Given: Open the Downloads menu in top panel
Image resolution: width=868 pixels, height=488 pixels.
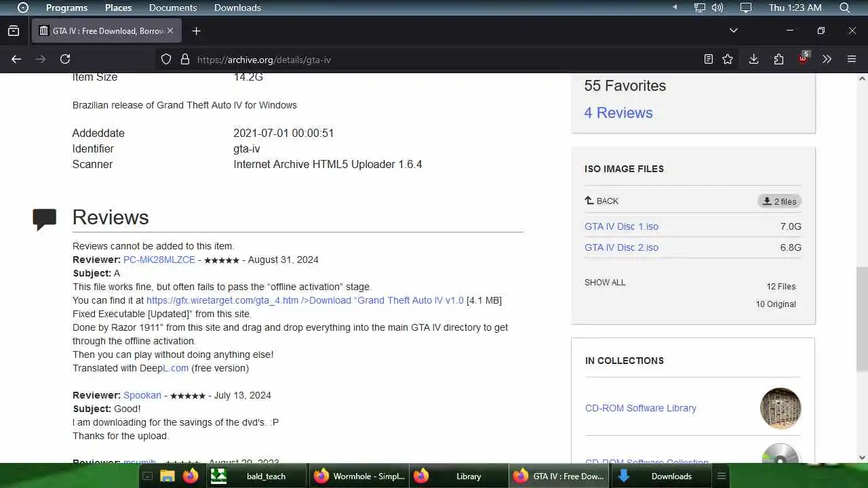Looking at the screenshot, I should (x=237, y=7).
